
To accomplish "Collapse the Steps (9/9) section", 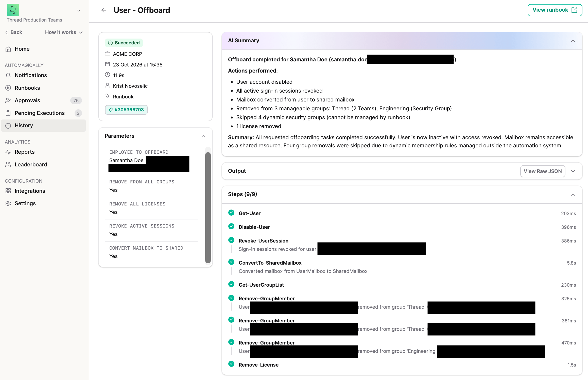I will click(573, 195).
